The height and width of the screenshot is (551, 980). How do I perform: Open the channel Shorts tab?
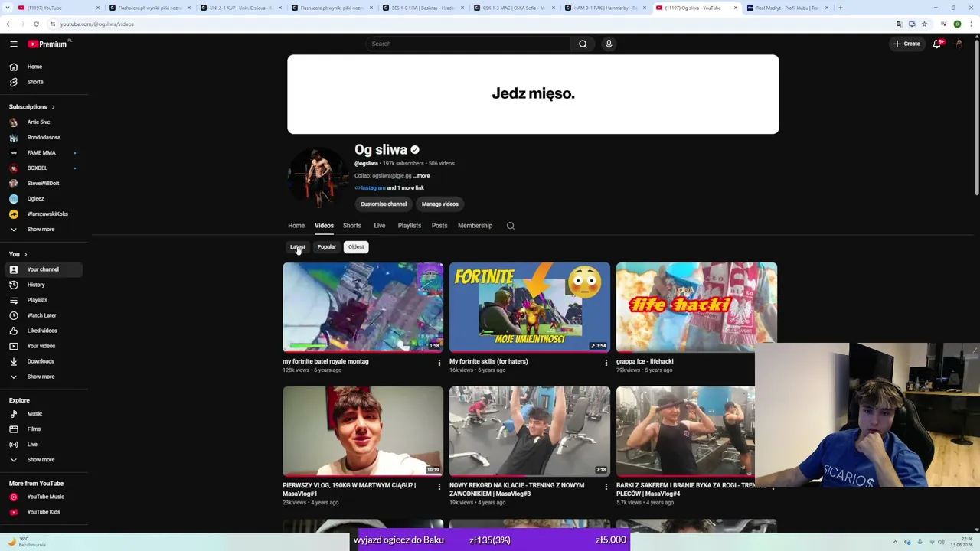(x=352, y=226)
